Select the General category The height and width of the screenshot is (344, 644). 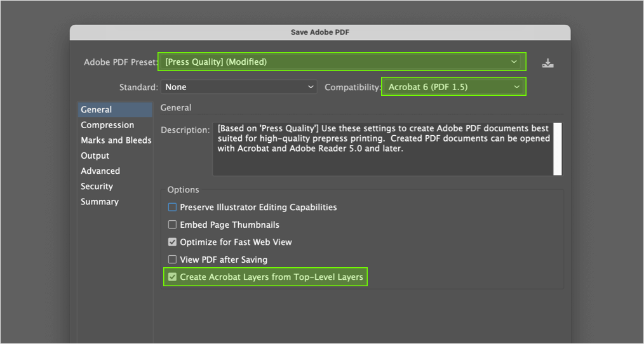coord(114,110)
